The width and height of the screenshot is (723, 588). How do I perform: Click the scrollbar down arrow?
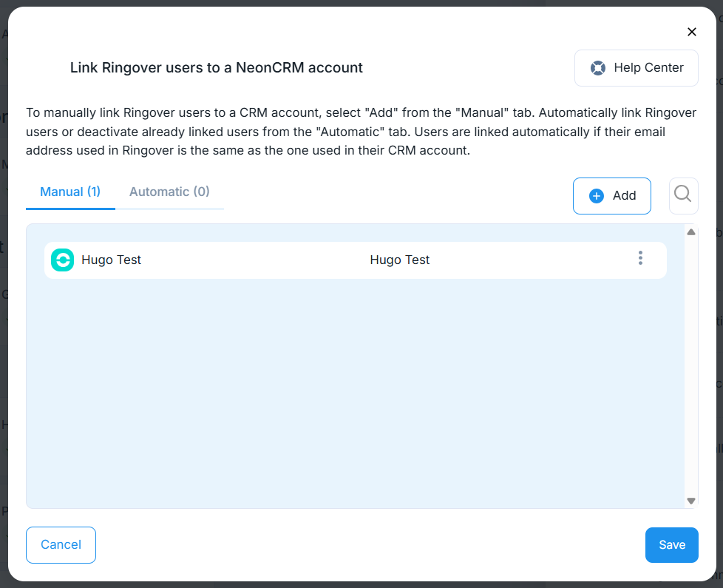tap(691, 501)
